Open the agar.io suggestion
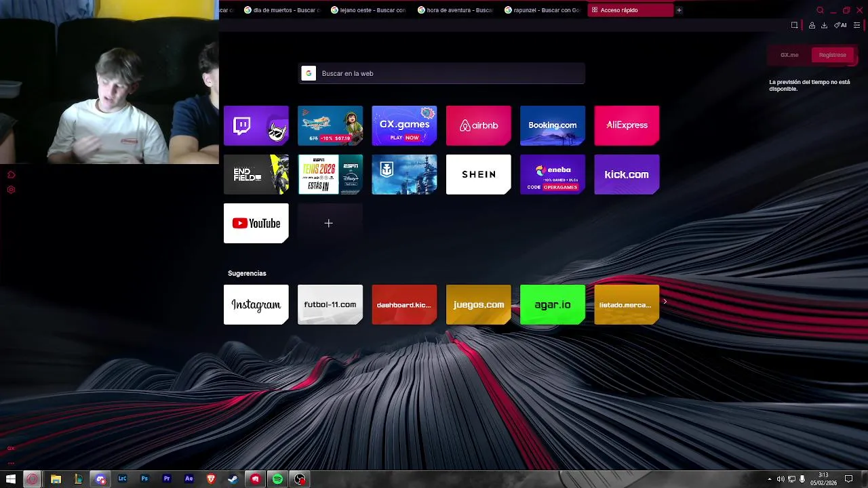Viewport: 868px width, 488px height. [x=553, y=304]
